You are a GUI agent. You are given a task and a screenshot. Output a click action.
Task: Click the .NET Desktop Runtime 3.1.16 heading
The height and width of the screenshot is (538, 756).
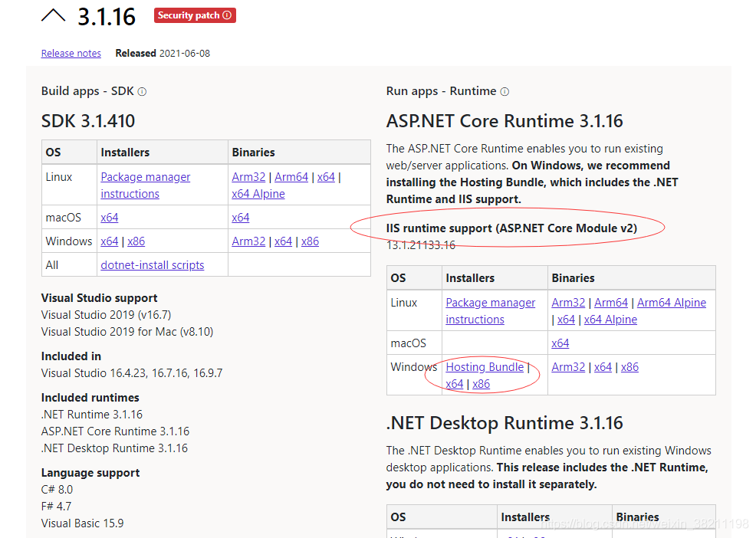pos(505,423)
